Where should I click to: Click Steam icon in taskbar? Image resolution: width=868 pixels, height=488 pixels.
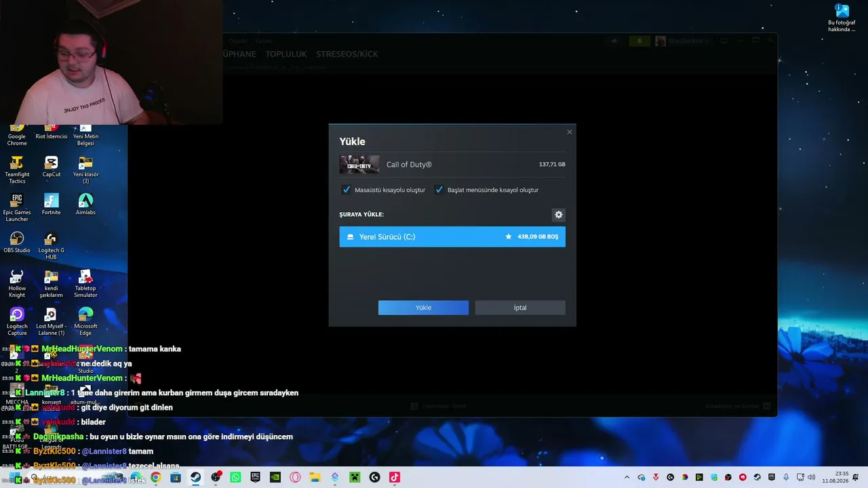click(x=195, y=478)
